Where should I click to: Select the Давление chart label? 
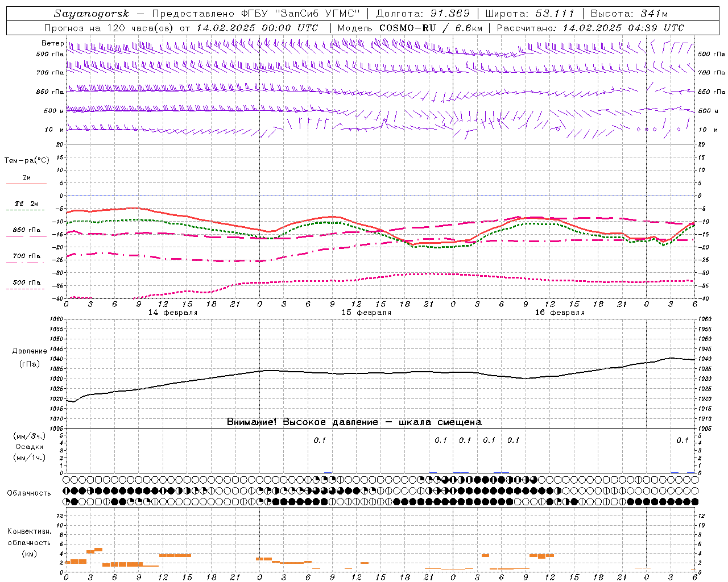(x=30, y=351)
